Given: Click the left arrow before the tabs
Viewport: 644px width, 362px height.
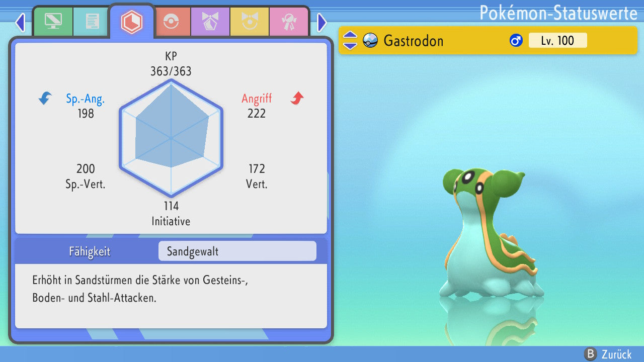Looking at the screenshot, I should pos(20,22).
